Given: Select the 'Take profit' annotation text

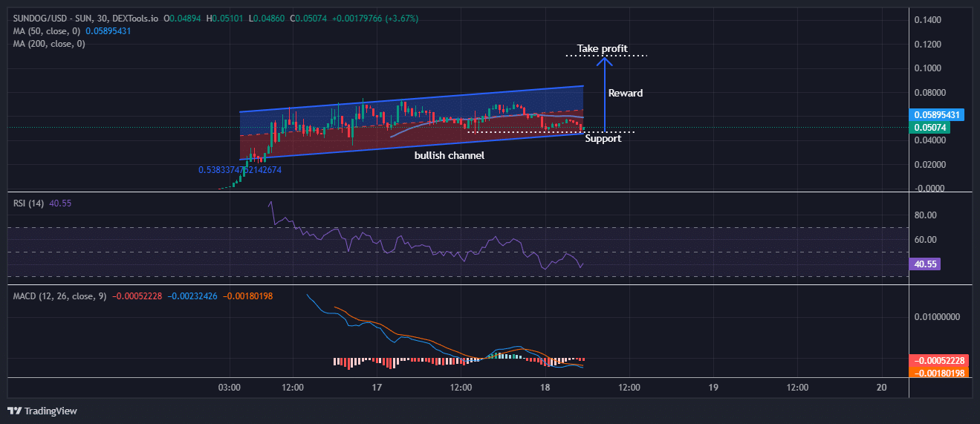Looking at the screenshot, I should 603,49.
